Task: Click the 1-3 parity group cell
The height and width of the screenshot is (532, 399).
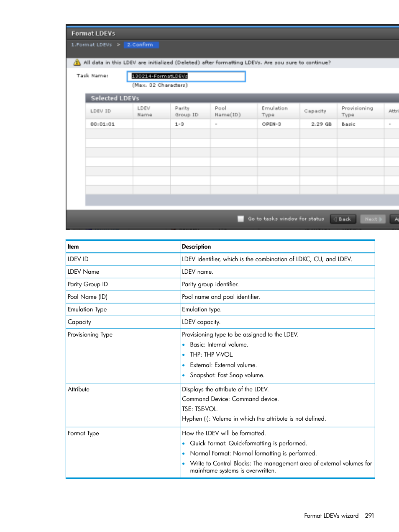Action: [x=190, y=124]
